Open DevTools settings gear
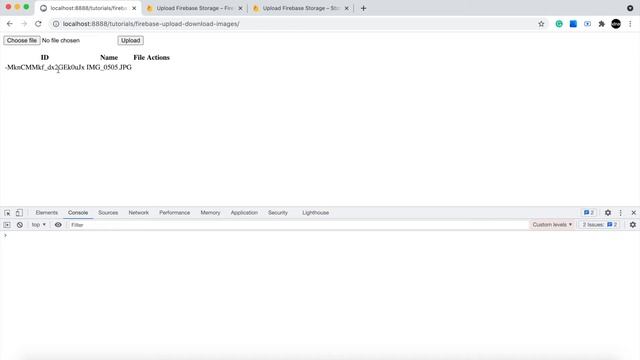The image size is (640, 360). click(608, 213)
